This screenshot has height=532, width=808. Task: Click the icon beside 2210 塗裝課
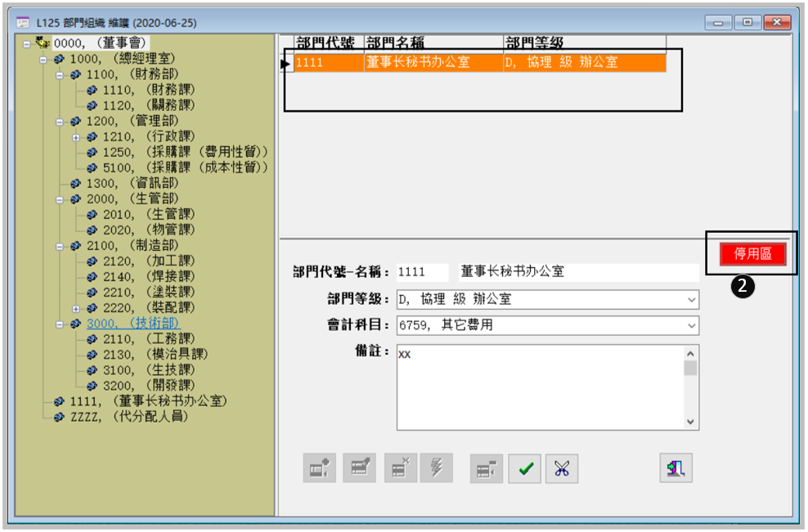click(92, 293)
